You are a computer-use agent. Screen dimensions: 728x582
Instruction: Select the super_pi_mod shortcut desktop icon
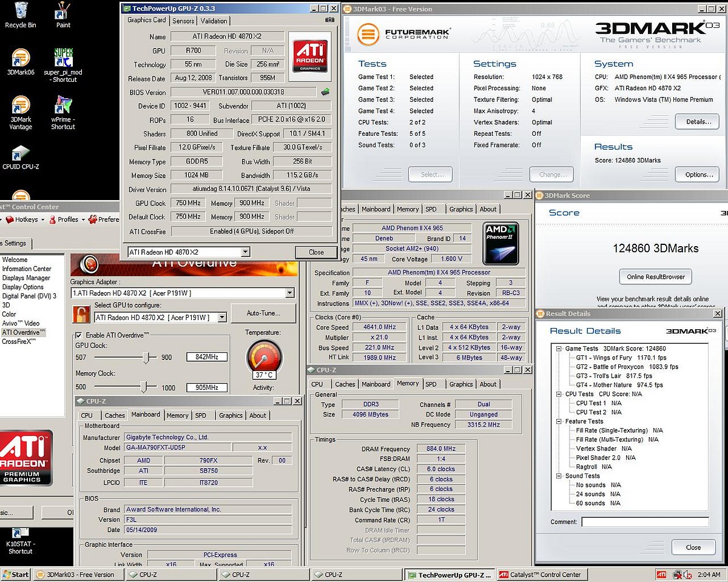[63, 65]
